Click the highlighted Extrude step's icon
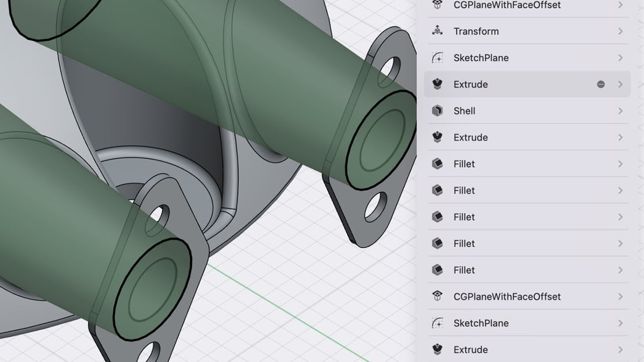 coord(437,84)
